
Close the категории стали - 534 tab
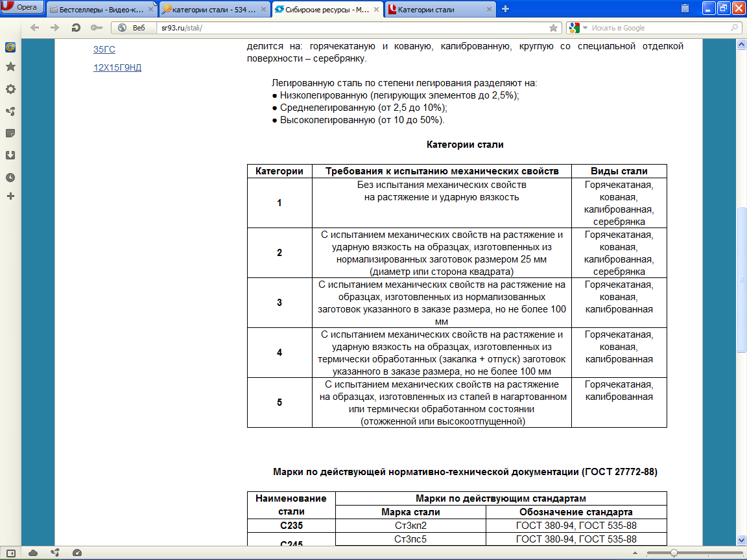263,9
